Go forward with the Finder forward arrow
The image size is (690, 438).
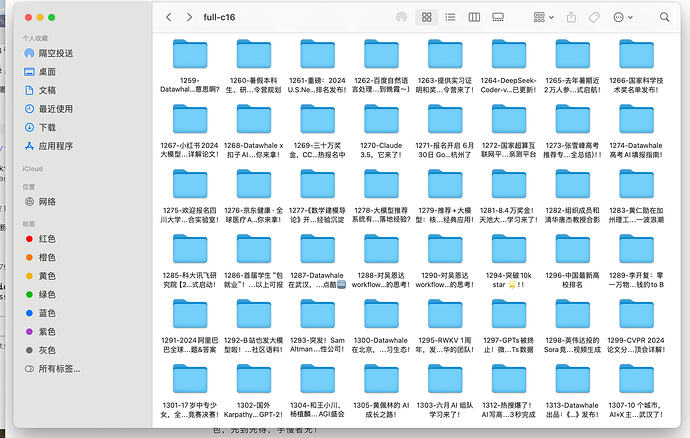(189, 17)
